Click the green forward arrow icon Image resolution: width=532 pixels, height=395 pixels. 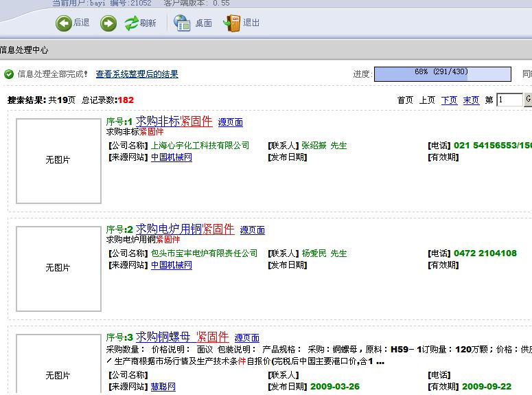108,23
